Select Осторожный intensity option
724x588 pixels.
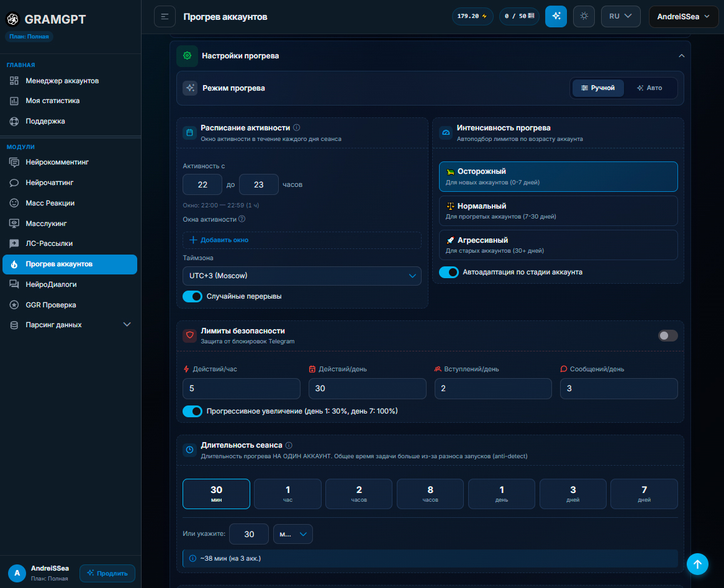[x=558, y=176]
